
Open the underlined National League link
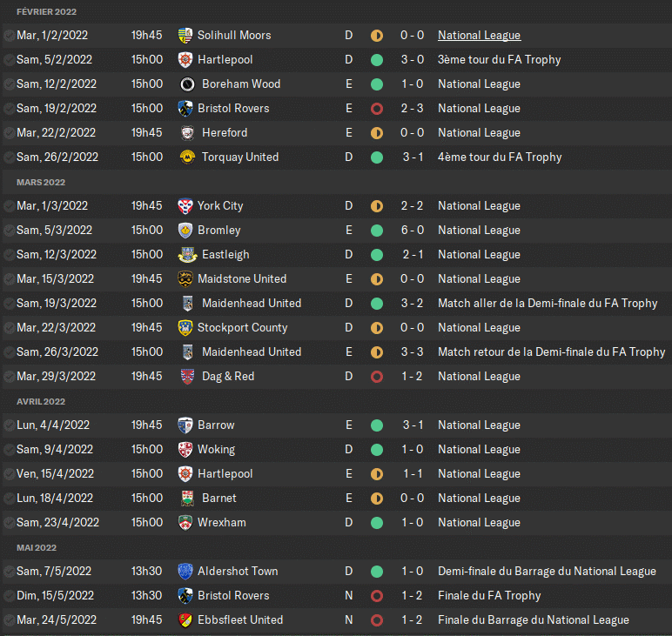pos(479,36)
